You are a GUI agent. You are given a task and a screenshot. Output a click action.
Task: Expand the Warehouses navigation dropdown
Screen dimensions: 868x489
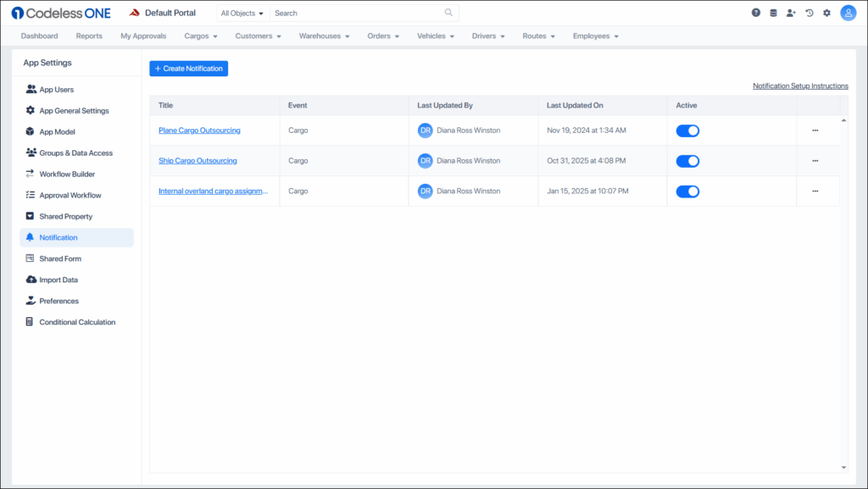324,36
